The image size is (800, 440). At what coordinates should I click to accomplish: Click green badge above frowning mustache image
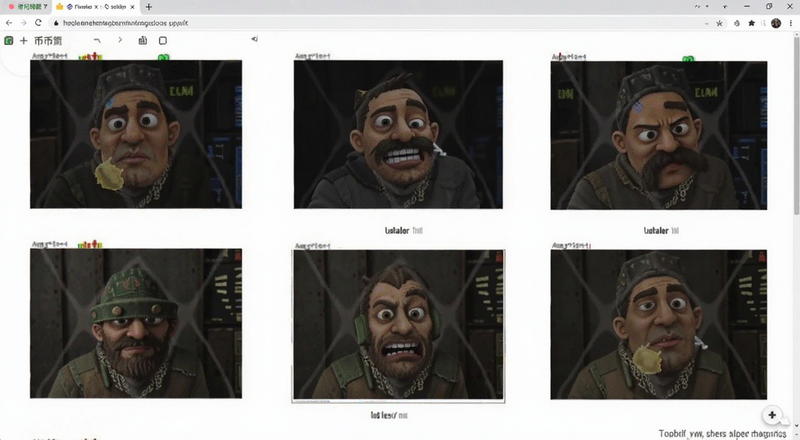point(688,59)
